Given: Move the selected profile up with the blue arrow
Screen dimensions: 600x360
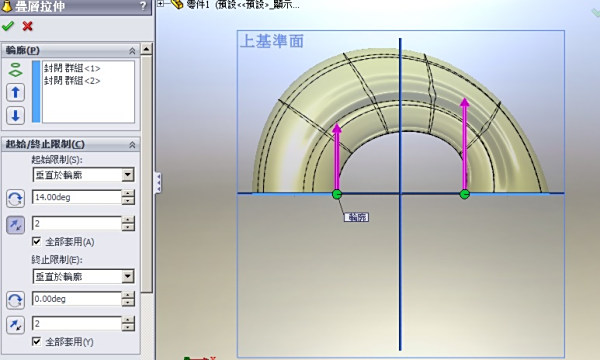Looking at the screenshot, I should pos(15,93).
